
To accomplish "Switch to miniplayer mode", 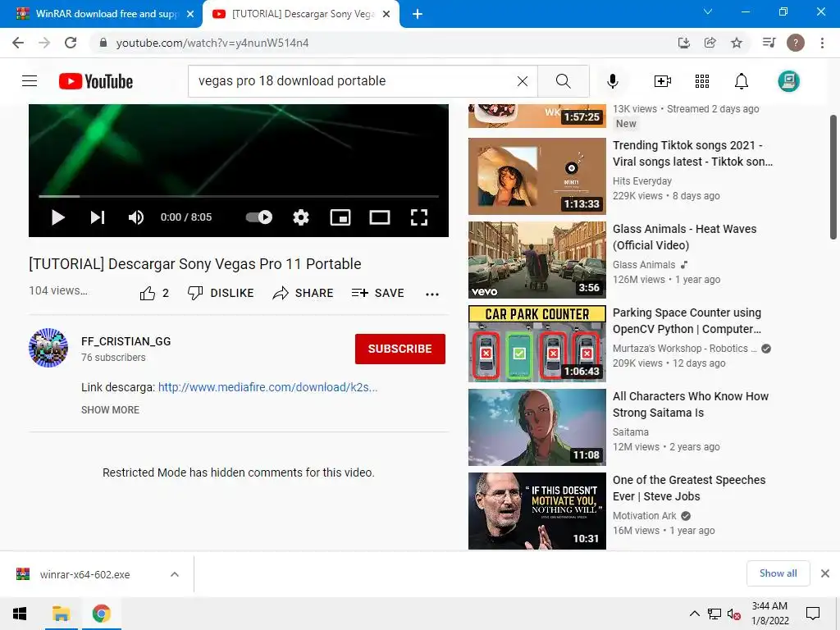I will coord(340,217).
